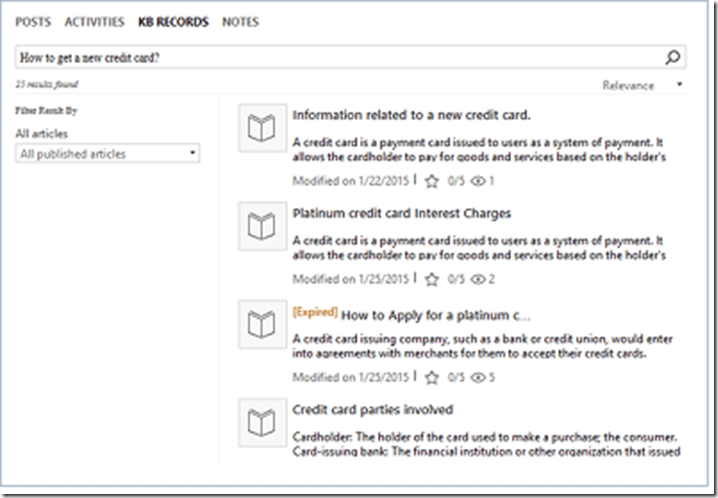Click book icon for Platinum Interest Charges article
This screenshot has height=498, width=718.
point(261,227)
